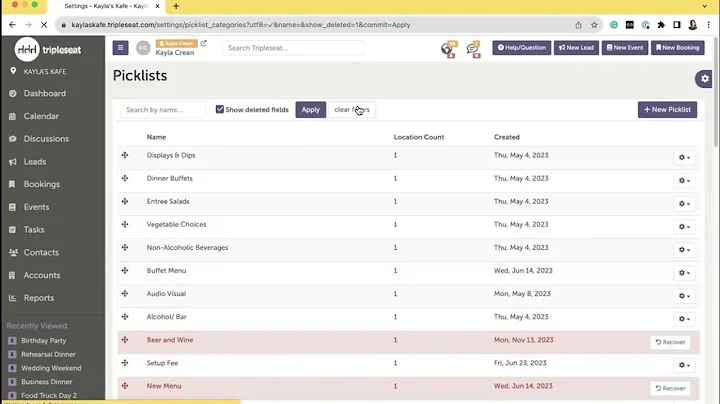Open gear dropdown for Alcohol/ Bar

coord(684,319)
